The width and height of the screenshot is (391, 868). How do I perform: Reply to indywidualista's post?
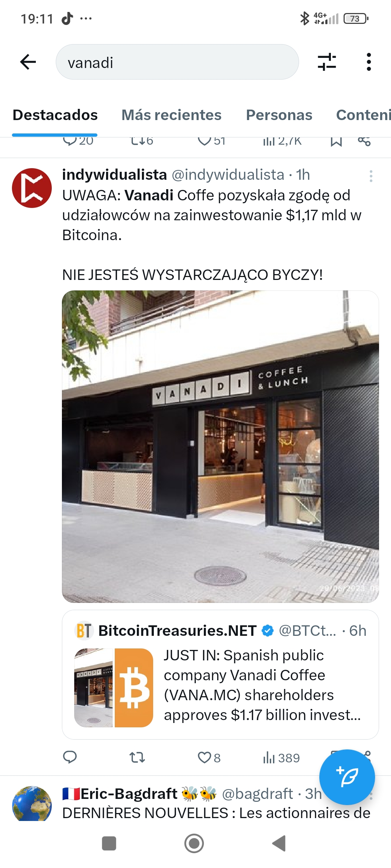pyautogui.click(x=70, y=757)
